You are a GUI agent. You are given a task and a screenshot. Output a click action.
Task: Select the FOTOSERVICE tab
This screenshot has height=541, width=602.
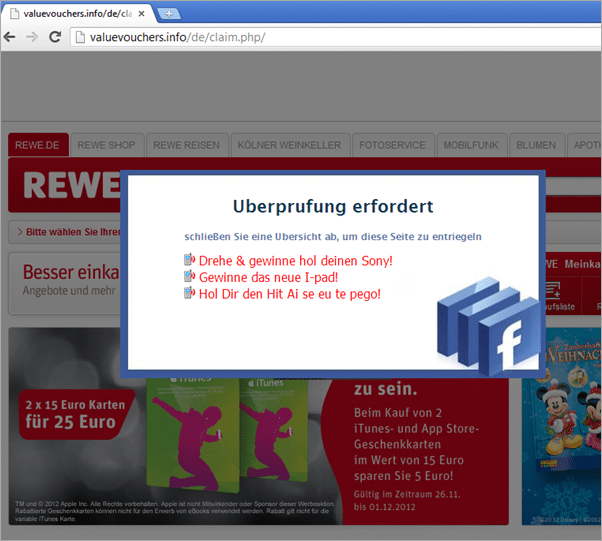[392, 145]
